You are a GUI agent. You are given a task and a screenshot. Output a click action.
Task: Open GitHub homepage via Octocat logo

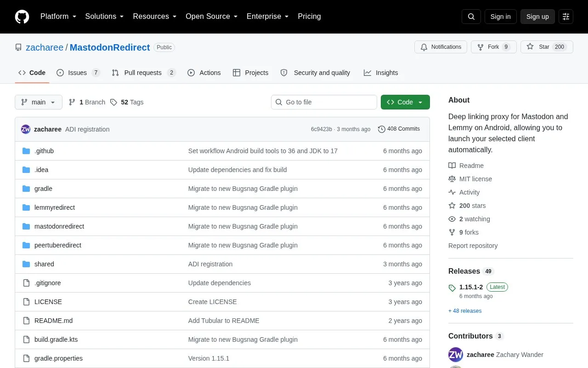tap(22, 17)
